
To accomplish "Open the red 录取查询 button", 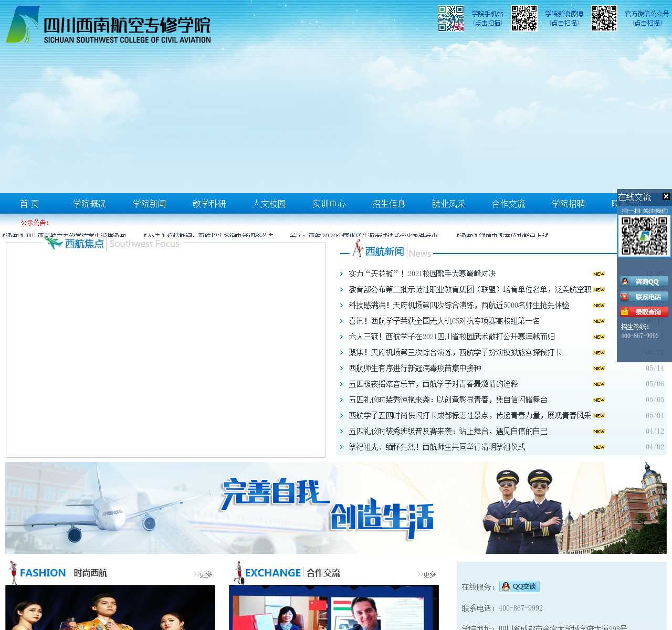I will 644,312.
